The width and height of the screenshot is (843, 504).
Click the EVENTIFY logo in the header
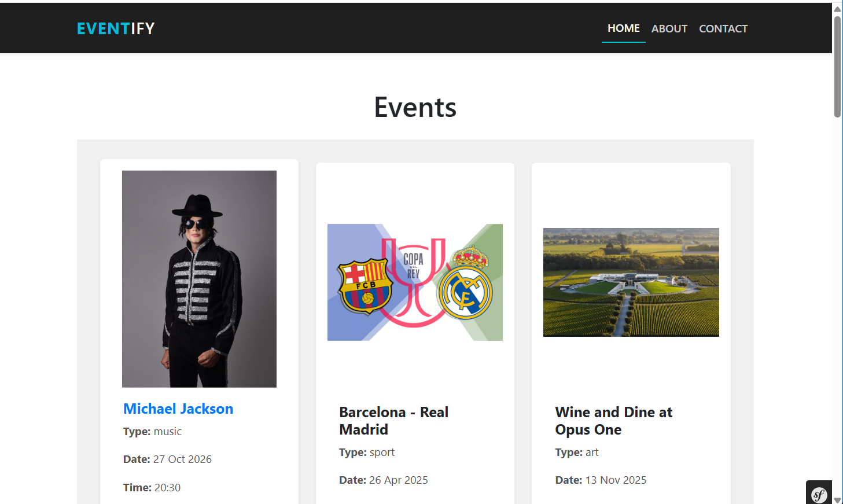pos(116,28)
